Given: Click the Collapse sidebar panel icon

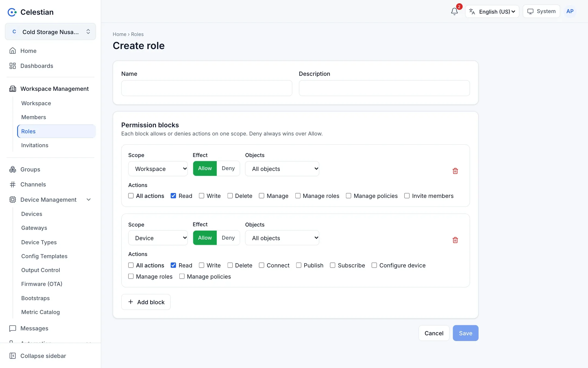Looking at the screenshot, I should tap(13, 356).
